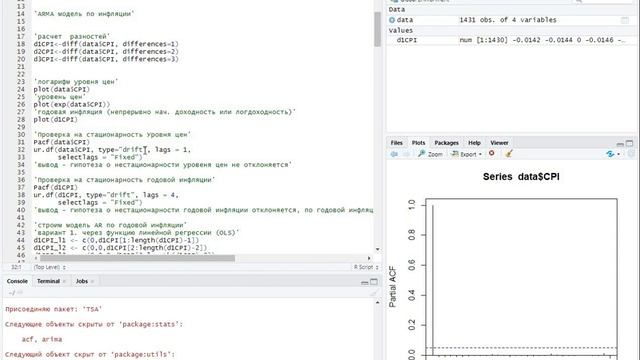640x360 pixels.
Task: Click the previous plot arrow icon
Action: click(394, 154)
